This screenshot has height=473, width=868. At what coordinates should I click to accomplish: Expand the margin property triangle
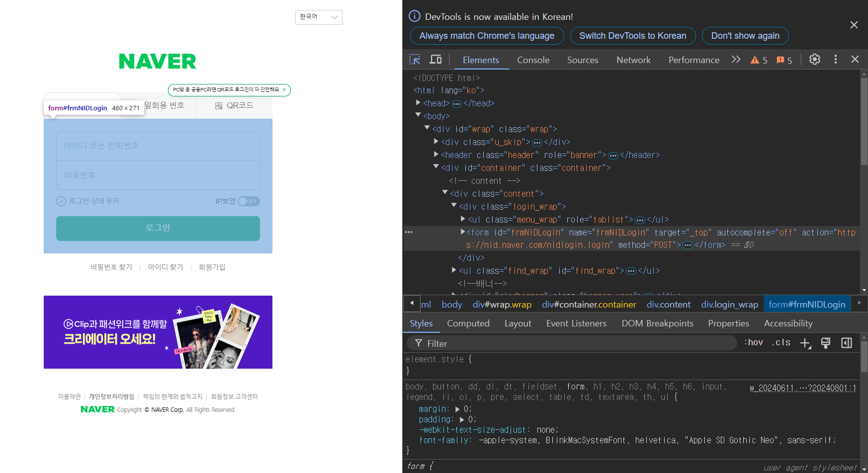[457, 409]
